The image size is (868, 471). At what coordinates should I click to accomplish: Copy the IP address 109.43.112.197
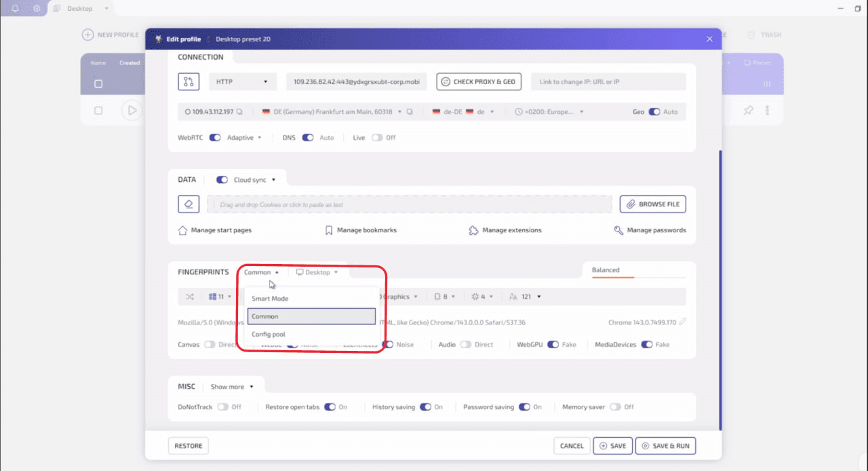[x=239, y=112]
